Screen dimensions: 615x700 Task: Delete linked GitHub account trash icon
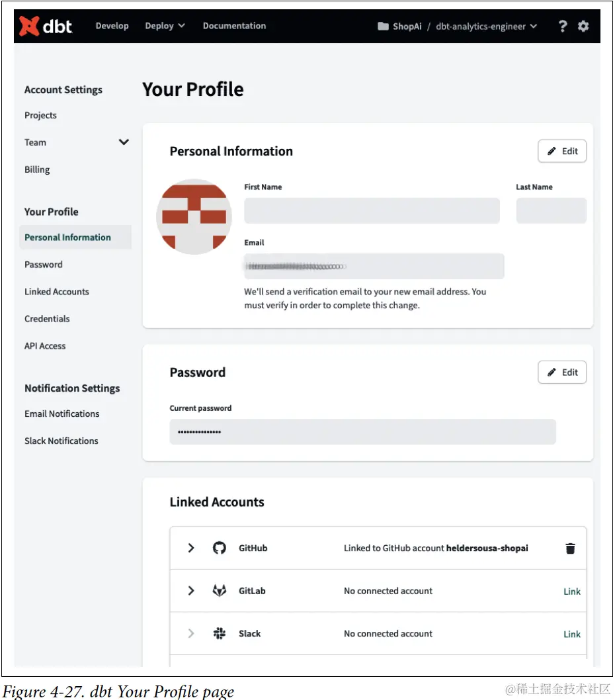(x=570, y=548)
